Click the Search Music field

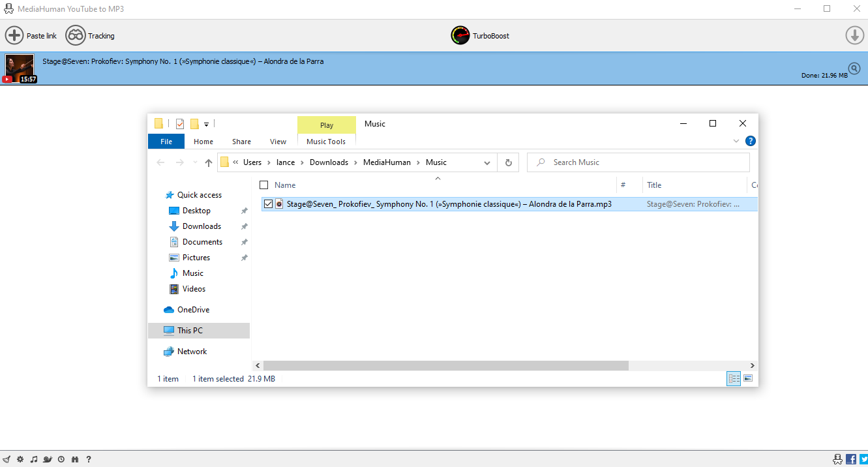(x=638, y=162)
